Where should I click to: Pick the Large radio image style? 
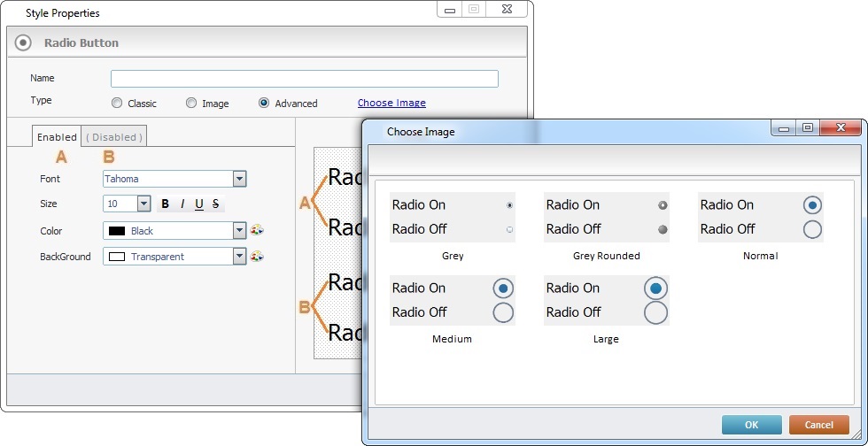(607, 300)
